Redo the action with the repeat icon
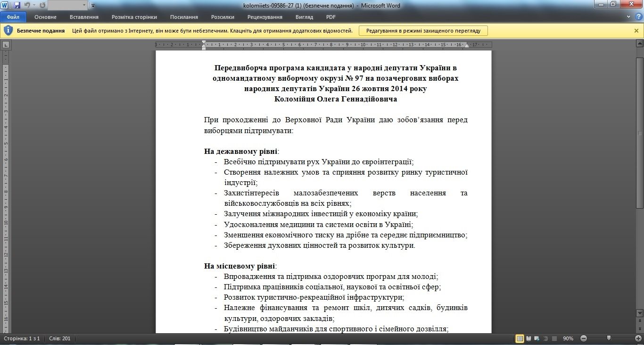The height and width of the screenshot is (345, 644). click(x=42, y=5)
